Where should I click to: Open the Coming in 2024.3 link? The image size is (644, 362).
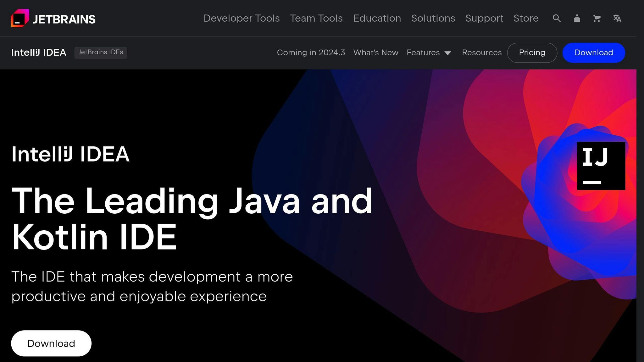(x=311, y=52)
